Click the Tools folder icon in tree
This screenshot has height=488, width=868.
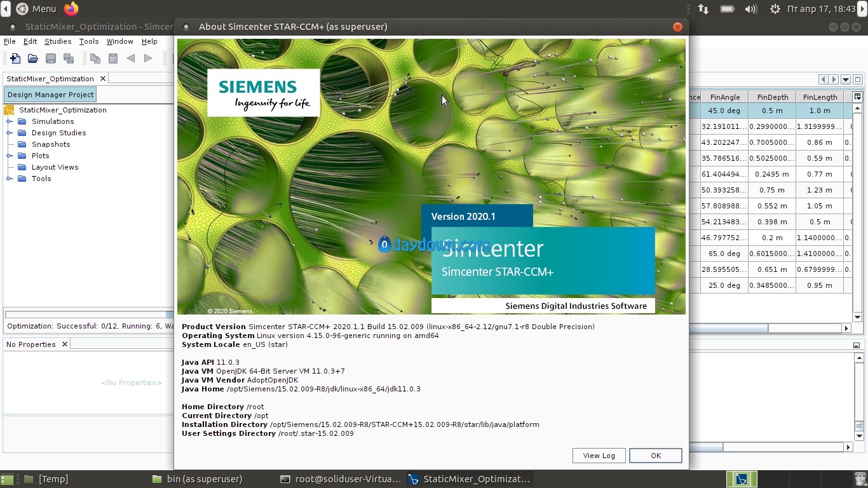pos(22,179)
